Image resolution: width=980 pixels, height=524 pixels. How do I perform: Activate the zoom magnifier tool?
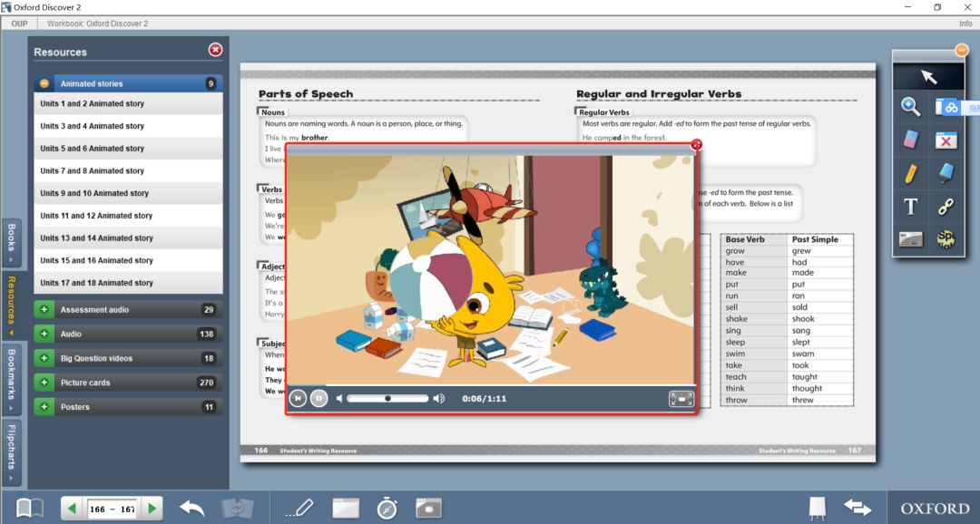click(x=911, y=107)
